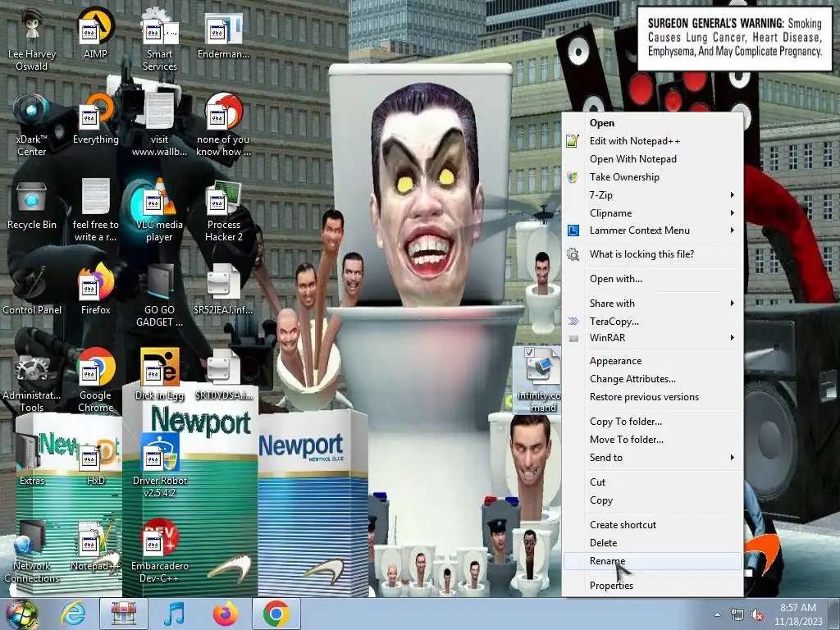The image size is (840, 630).
Task: Expand the WinRAR submenu
Action: [653, 338]
